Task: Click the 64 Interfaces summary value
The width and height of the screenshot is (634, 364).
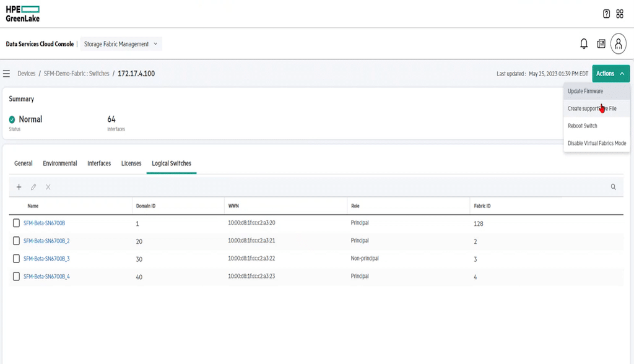Action: pos(111,119)
